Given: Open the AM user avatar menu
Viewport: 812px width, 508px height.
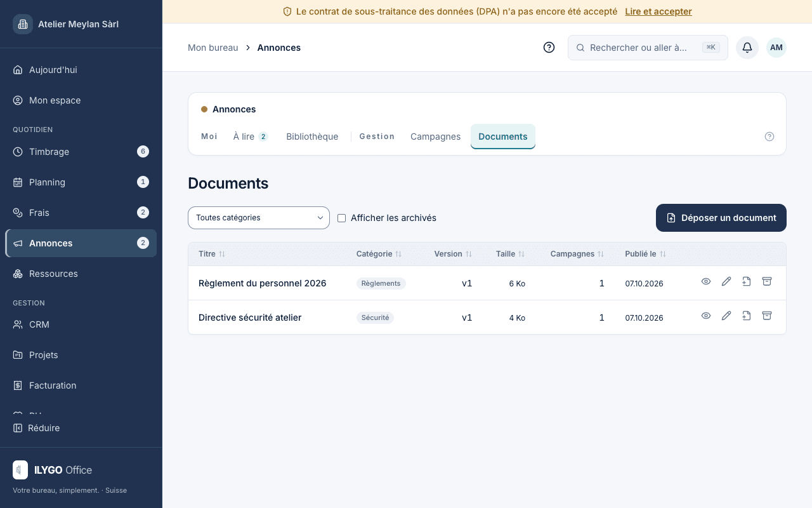Looking at the screenshot, I should click(776, 48).
